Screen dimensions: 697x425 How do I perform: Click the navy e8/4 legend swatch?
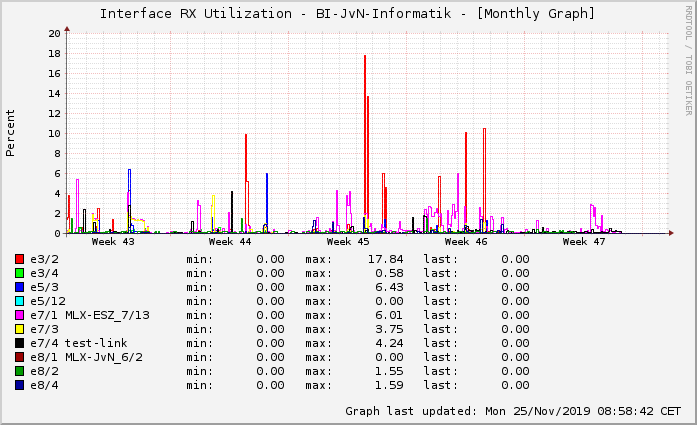(19, 385)
